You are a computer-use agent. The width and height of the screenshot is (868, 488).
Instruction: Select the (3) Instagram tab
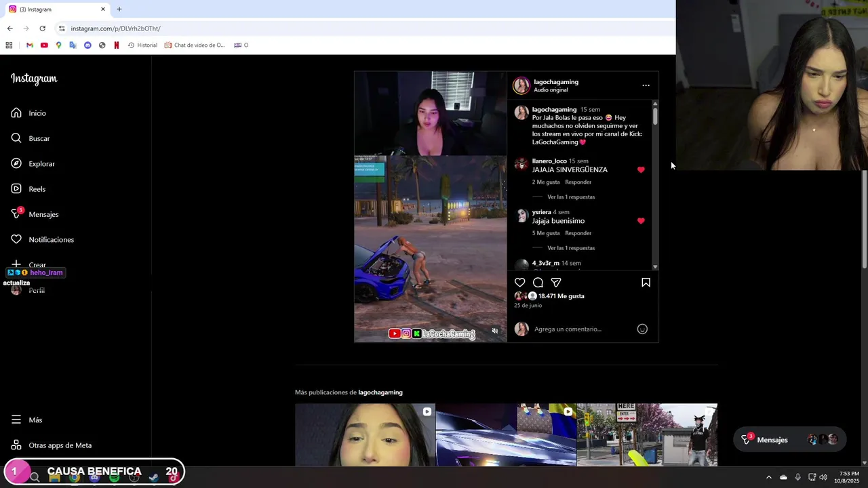(x=57, y=9)
